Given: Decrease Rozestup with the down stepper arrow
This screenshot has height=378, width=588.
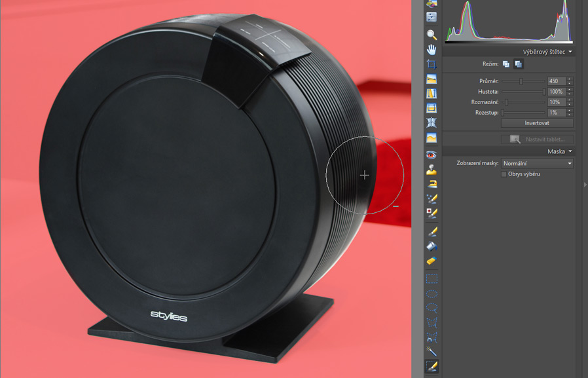Looking at the screenshot, I should (x=570, y=115).
